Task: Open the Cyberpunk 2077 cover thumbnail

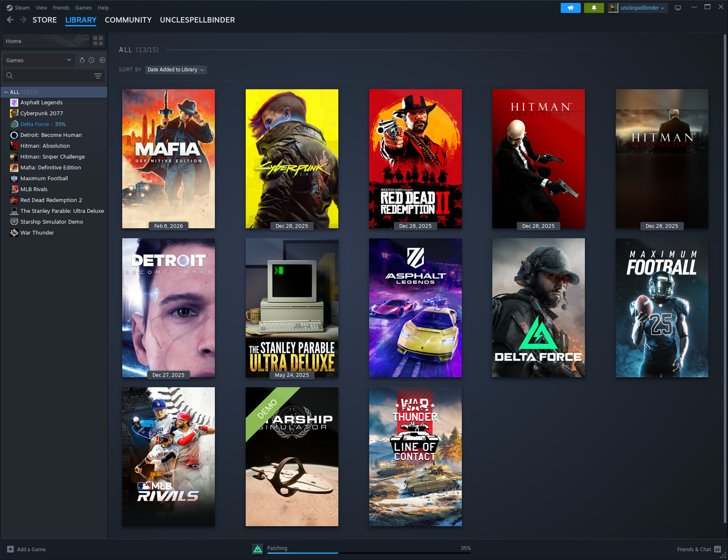Action: pyautogui.click(x=292, y=159)
